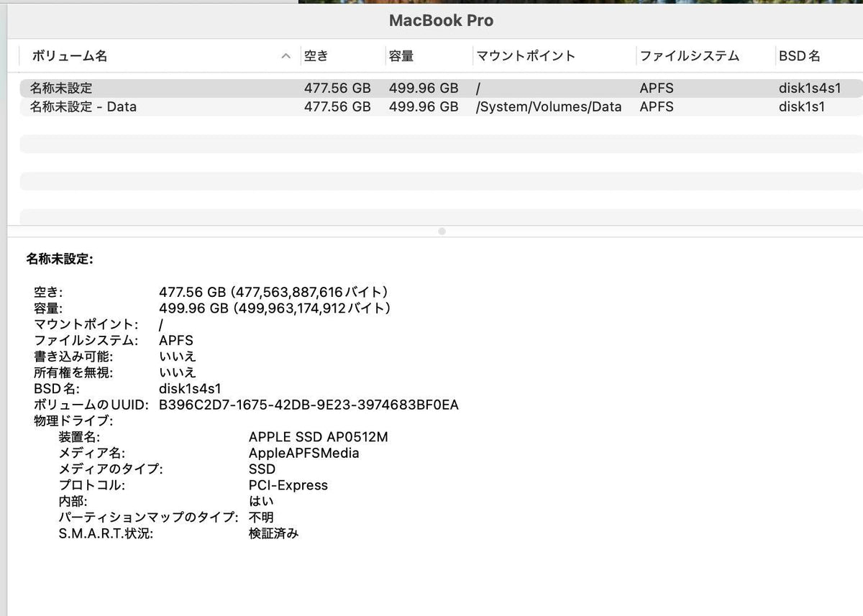Click the 物理ドライブ: label

(x=73, y=420)
